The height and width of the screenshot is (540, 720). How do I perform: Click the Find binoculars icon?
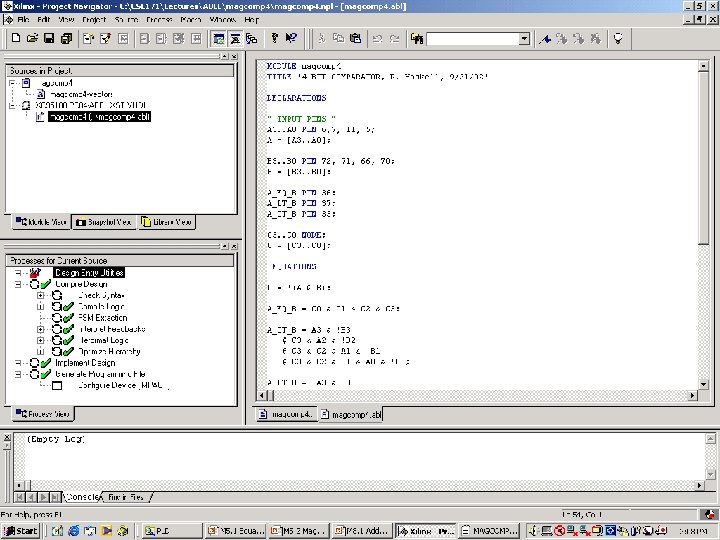(x=417, y=38)
